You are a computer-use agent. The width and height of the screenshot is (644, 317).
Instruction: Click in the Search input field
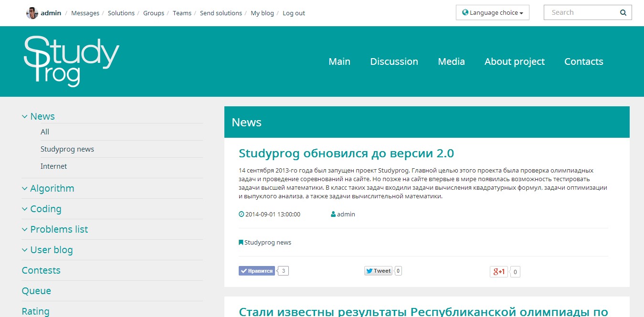click(x=588, y=13)
